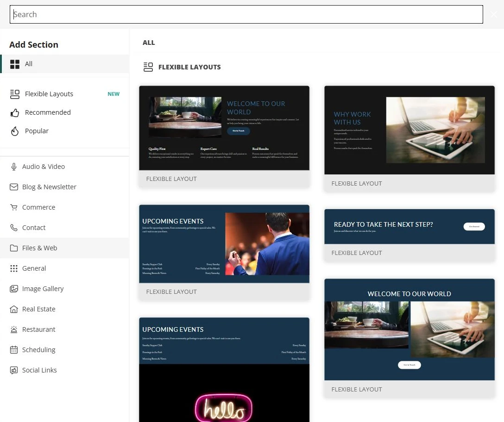Select the All category label

[x=29, y=64]
